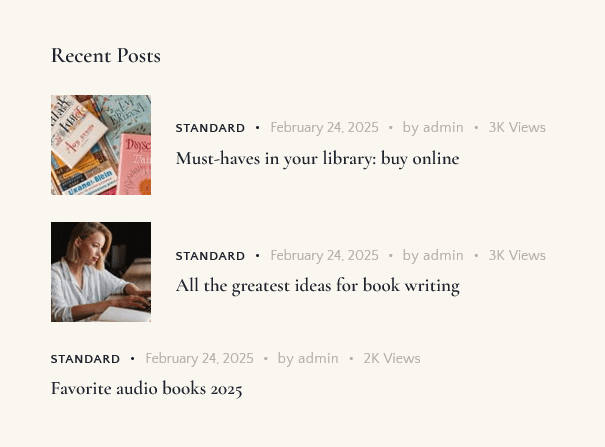Open 'Must-haves in your library: buy online'
Screen dimensions: 605x447
(x=318, y=159)
